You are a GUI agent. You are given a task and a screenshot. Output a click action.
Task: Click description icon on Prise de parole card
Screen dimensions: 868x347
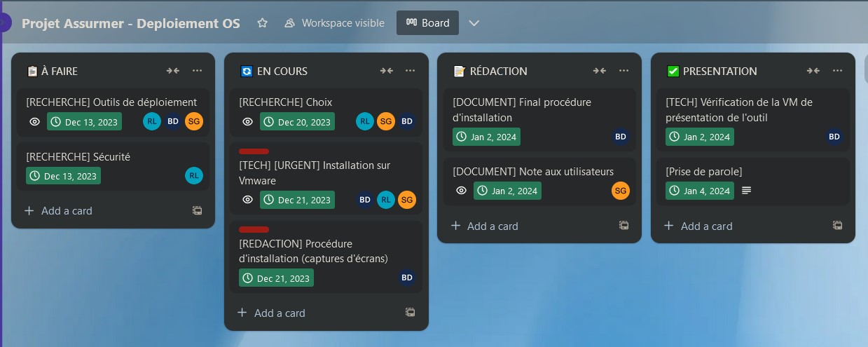click(747, 191)
